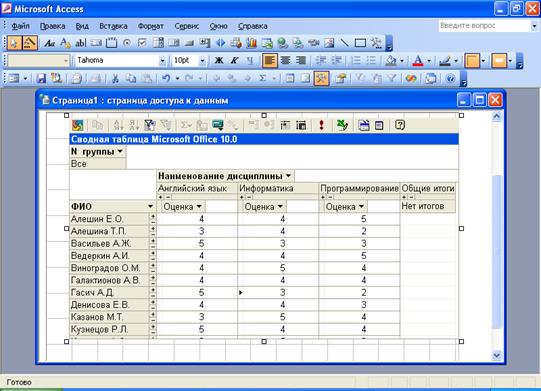Viewport: 541px width, 391px height.
Task: Toggle the highlighted Toolbox button
Action: tap(321, 79)
